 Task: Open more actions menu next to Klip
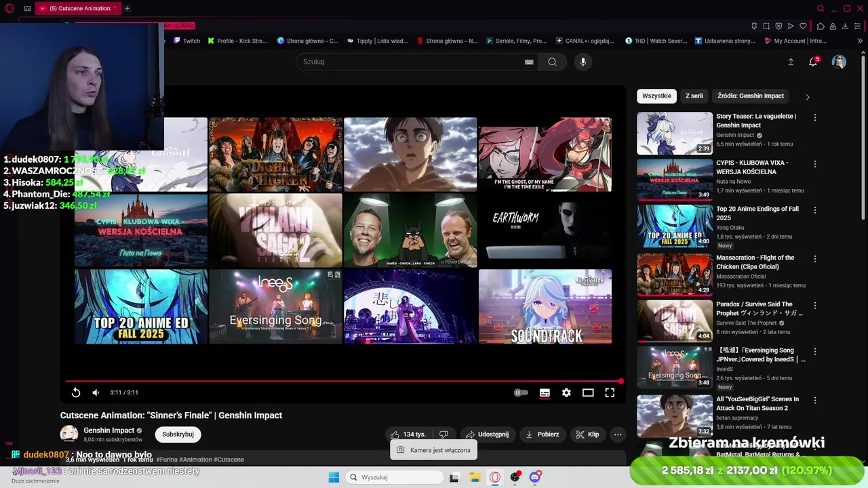(x=618, y=434)
